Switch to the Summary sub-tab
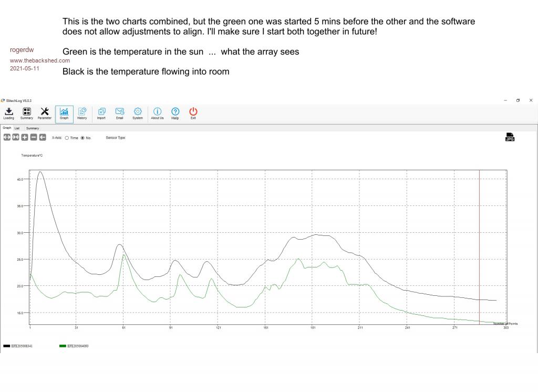 (33, 128)
